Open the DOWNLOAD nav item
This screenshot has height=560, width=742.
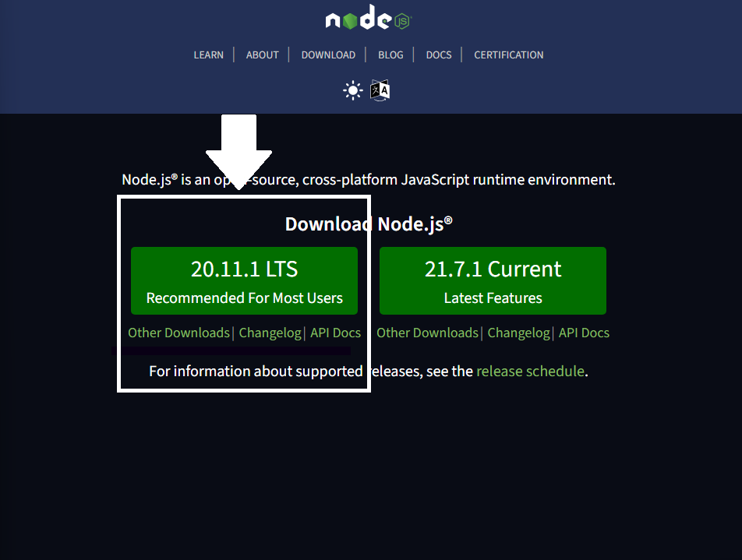(x=328, y=55)
